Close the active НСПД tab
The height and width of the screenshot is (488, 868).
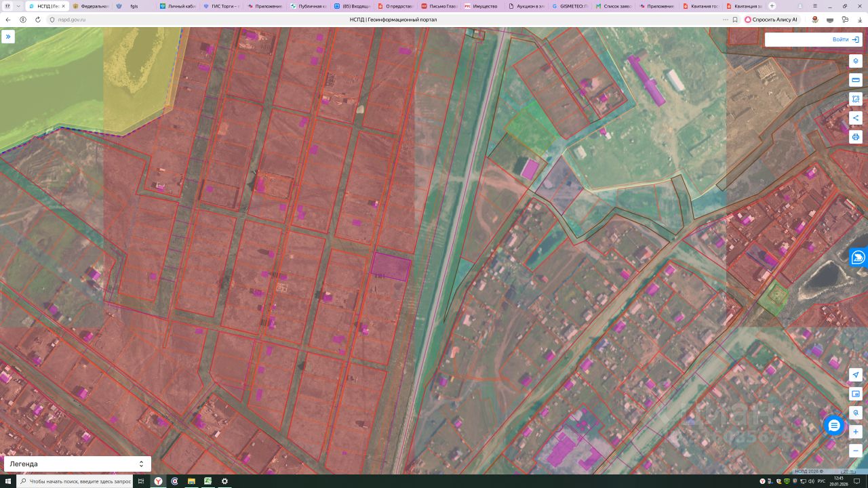point(64,6)
